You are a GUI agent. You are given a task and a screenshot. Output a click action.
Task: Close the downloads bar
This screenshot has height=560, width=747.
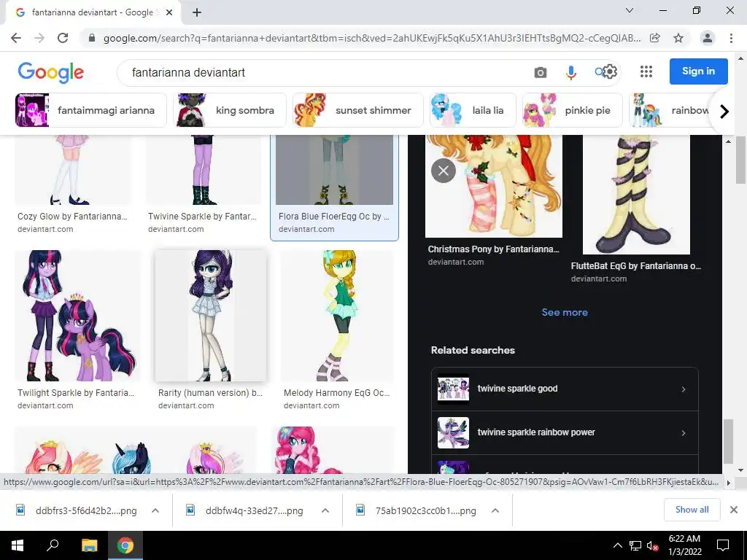(734, 510)
